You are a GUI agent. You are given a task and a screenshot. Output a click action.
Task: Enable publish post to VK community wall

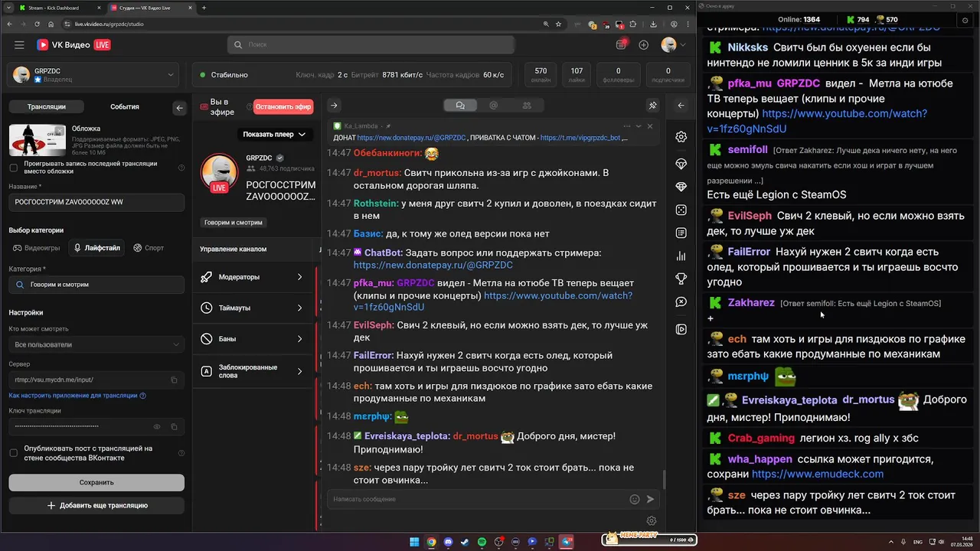(13, 453)
